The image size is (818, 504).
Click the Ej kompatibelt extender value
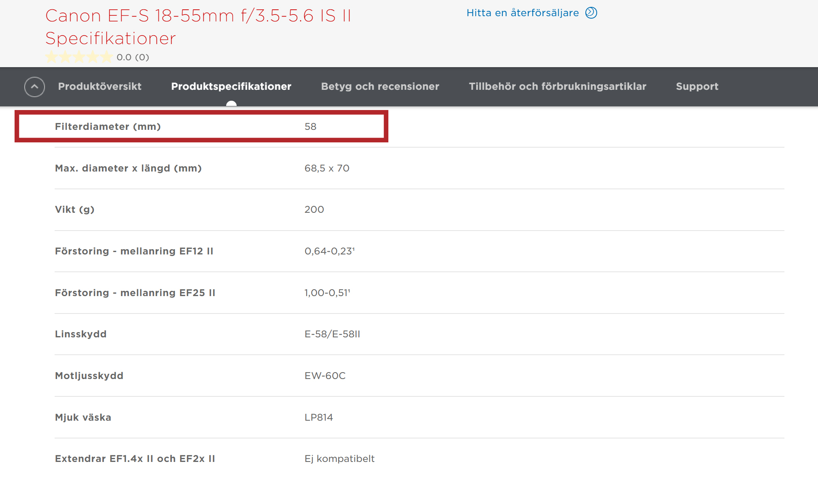coord(339,459)
